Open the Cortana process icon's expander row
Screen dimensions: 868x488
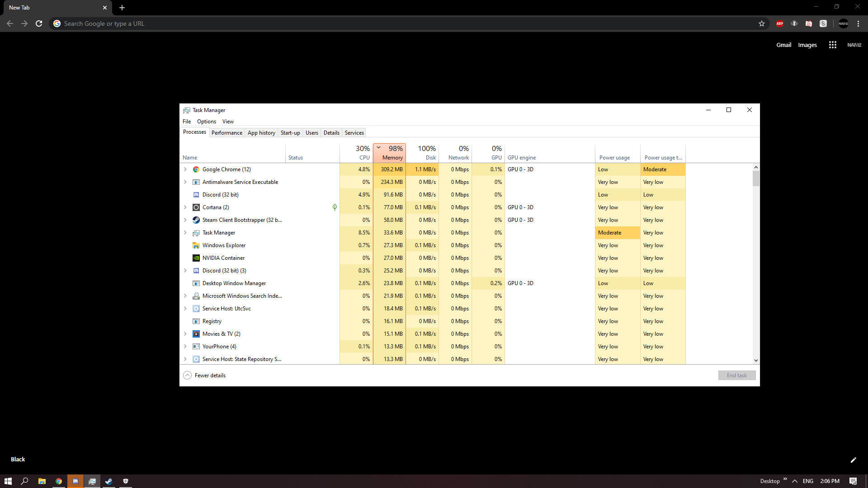[185, 207]
